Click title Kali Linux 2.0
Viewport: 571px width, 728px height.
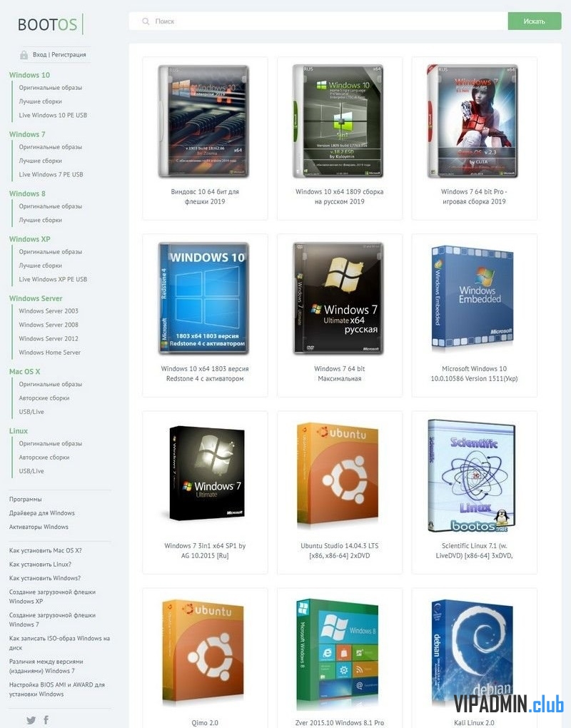[x=474, y=723]
